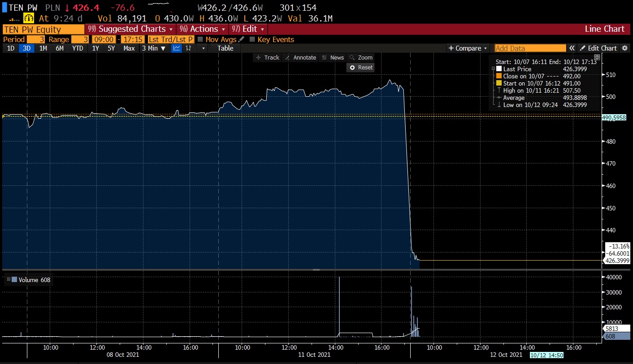This screenshot has width=633, height=364.
Task: Select the 1D time range tab
Action: pos(11,48)
